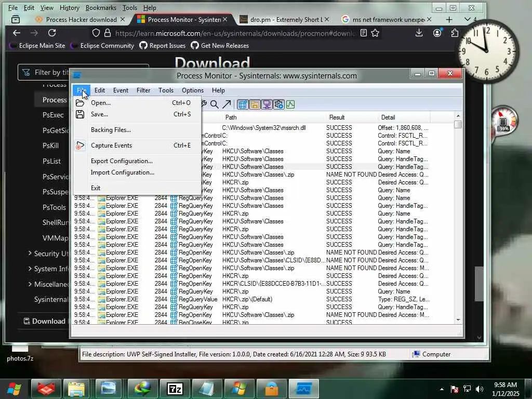Viewport: 532px width, 399px height.
Task: Choose Save... from the File menu
Action: (x=137, y=114)
